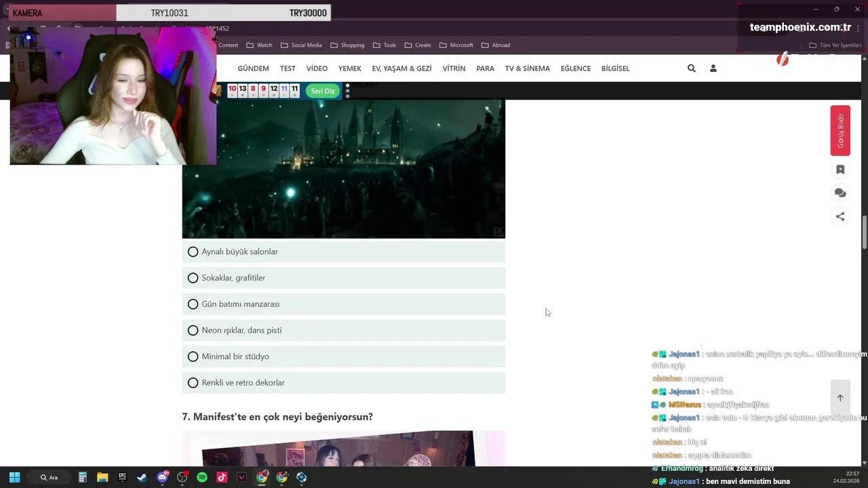Image resolution: width=868 pixels, height=488 pixels.
Task: Open Epic Games Launcher in taskbar
Action: tap(122, 477)
